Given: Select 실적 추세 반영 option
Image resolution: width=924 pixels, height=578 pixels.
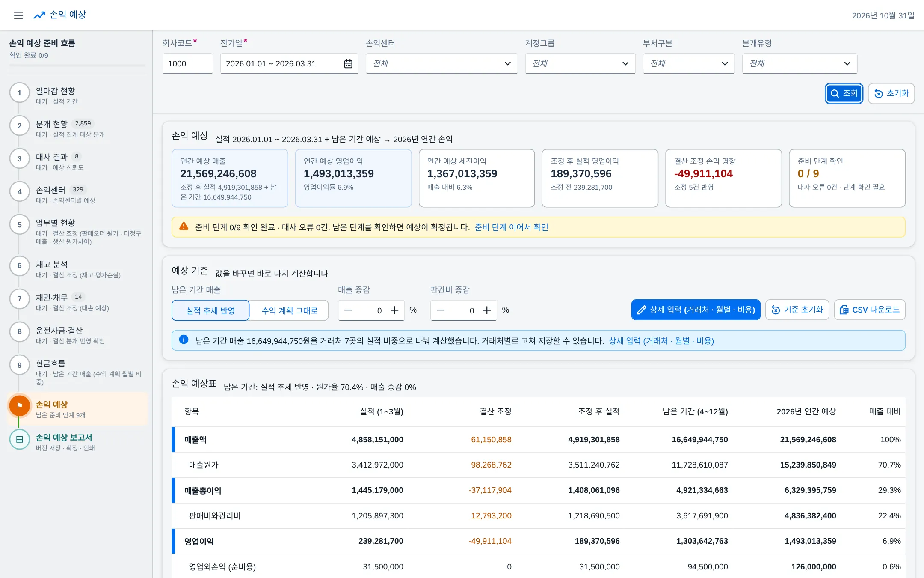Looking at the screenshot, I should point(210,310).
